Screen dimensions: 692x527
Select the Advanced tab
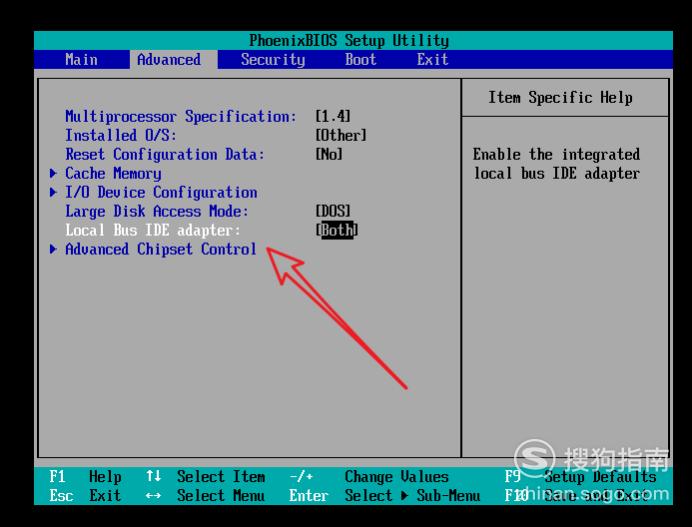[169, 60]
